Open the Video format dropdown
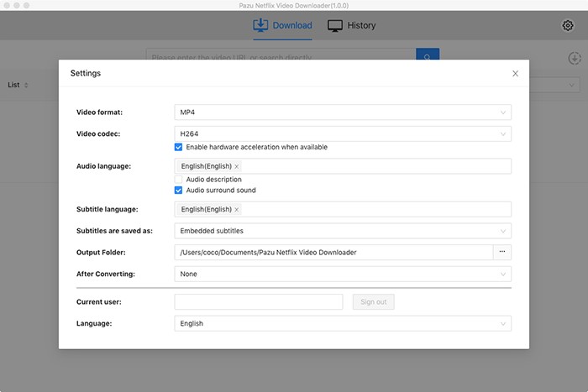The height and width of the screenshot is (392, 588). (343, 112)
